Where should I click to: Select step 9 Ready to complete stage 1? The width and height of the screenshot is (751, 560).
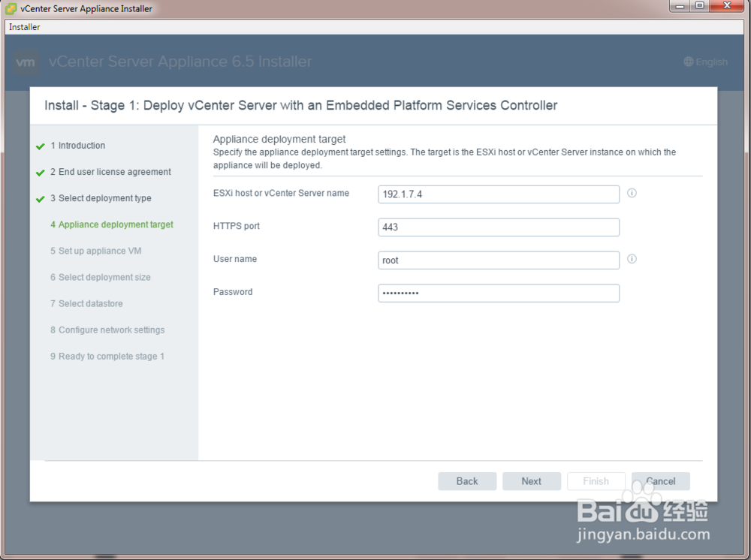[107, 356]
